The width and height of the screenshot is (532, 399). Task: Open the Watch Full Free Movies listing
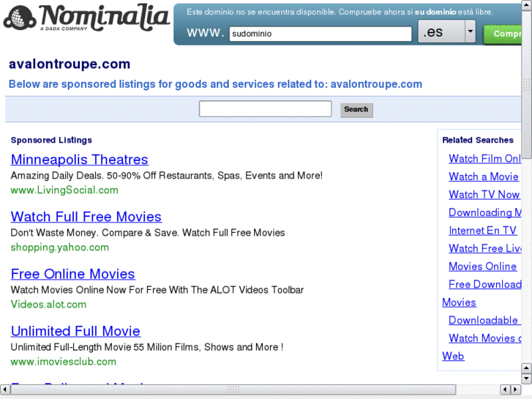coord(86,217)
